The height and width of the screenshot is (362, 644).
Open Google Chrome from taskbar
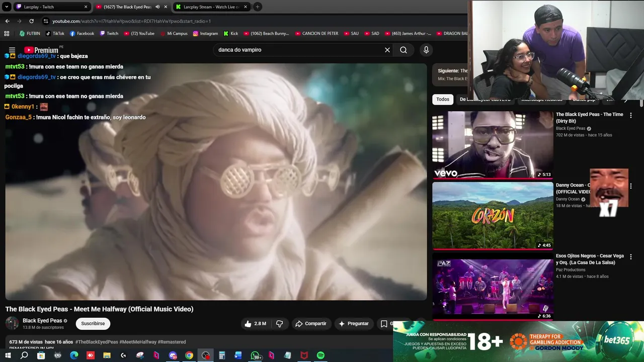click(x=189, y=355)
